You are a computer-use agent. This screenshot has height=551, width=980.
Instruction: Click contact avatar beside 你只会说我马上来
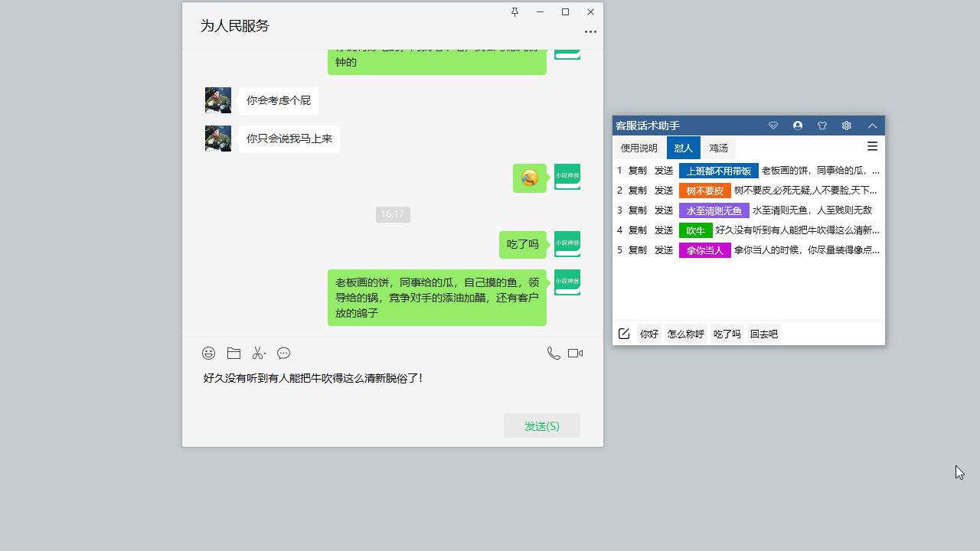pyautogui.click(x=218, y=139)
